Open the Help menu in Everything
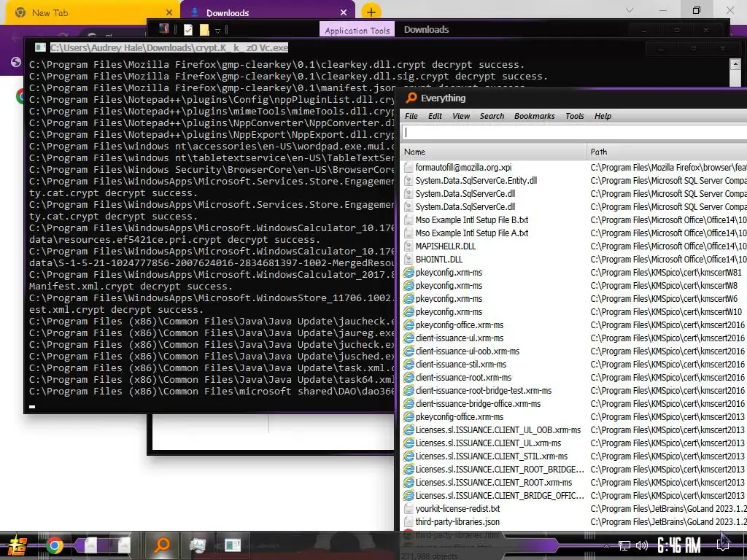 (x=603, y=116)
